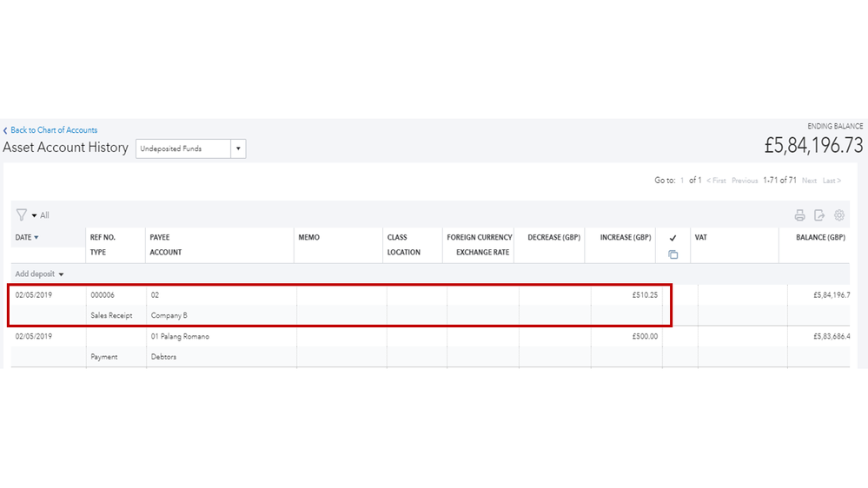Screen dimensions: 868x488
Task: Click the Sales Receipt type cell
Action: tap(111, 315)
